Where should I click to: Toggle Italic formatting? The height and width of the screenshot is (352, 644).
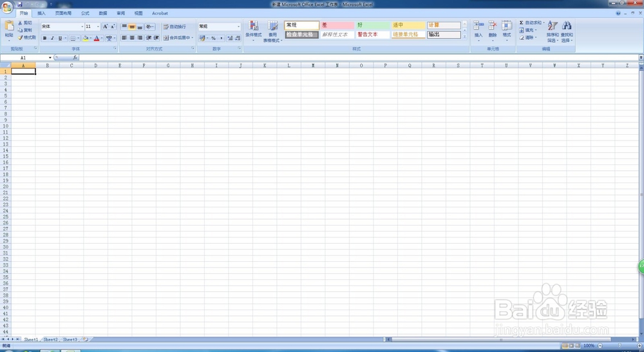coord(52,38)
